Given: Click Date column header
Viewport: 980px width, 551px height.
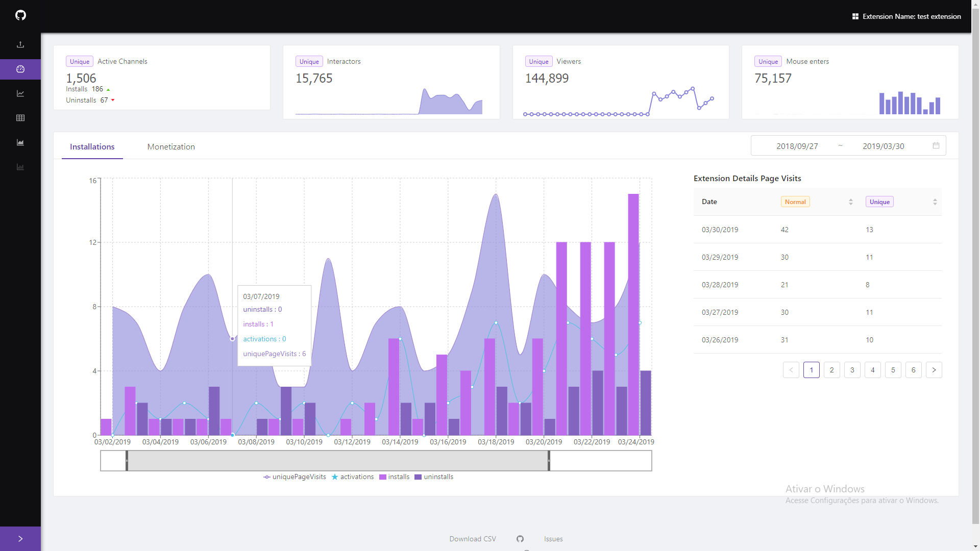Looking at the screenshot, I should (709, 202).
